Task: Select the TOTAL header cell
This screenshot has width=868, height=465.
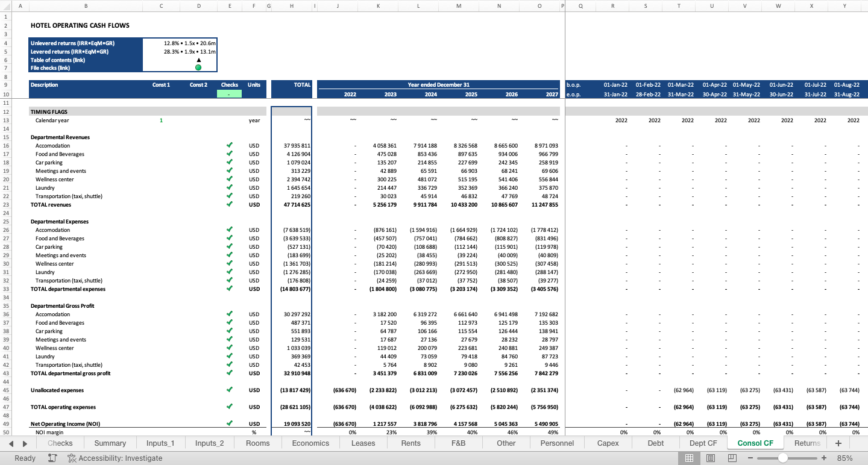Action: (x=292, y=85)
